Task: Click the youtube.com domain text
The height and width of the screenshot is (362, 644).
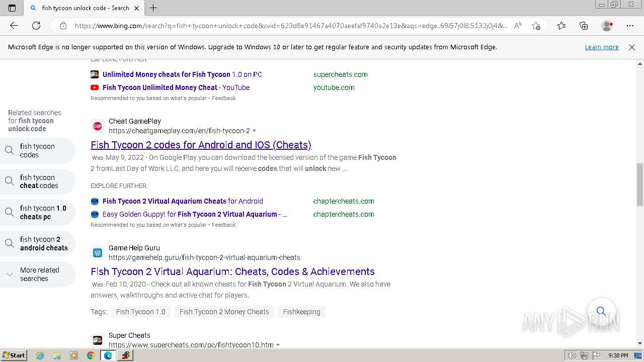Action: coord(334,87)
